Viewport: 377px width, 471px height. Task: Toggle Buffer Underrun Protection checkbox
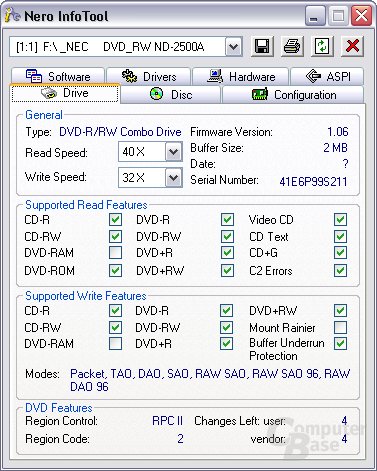(340, 343)
